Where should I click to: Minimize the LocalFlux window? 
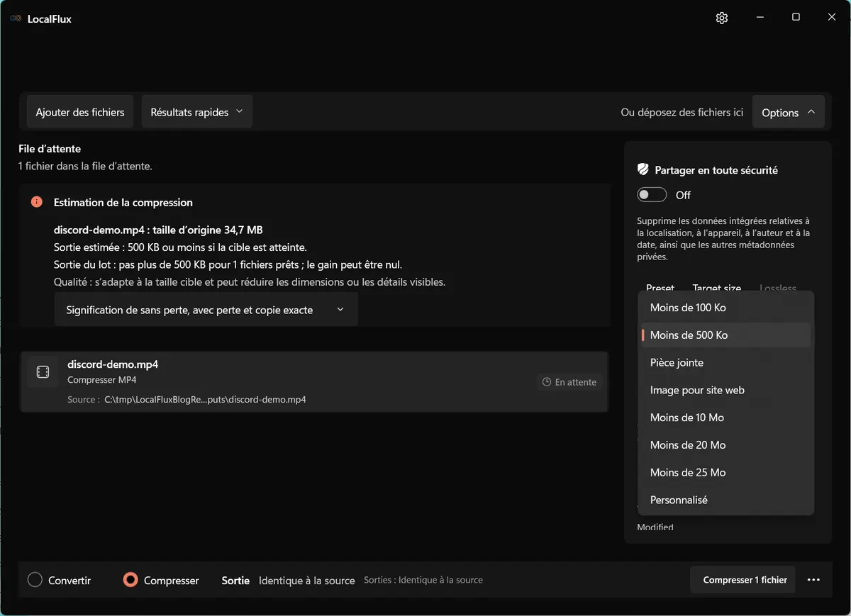coord(760,18)
